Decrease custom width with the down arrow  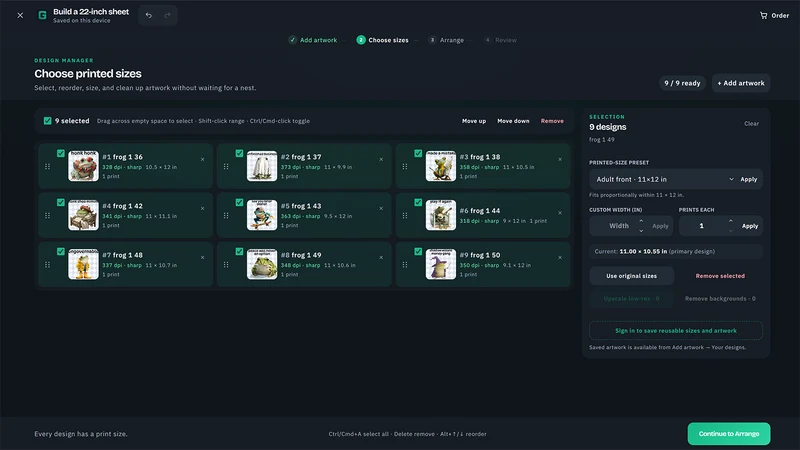click(x=641, y=231)
